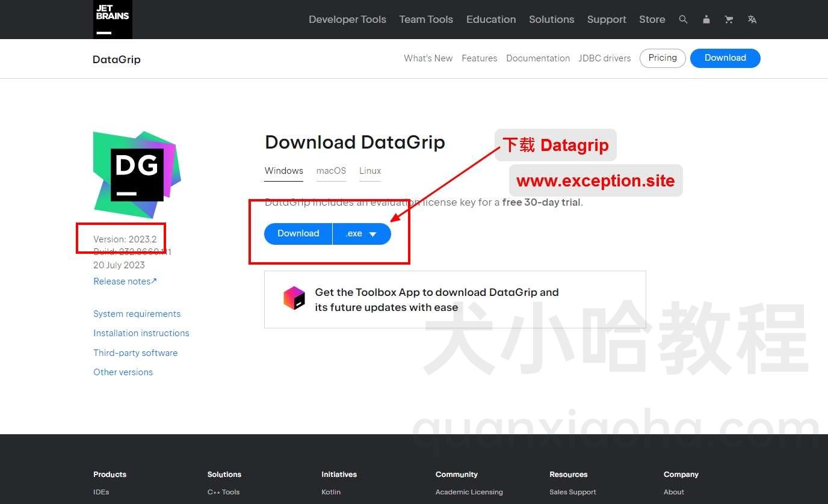Click the Initiatives footer heading
828x504 pixels.
coord(339,475)
